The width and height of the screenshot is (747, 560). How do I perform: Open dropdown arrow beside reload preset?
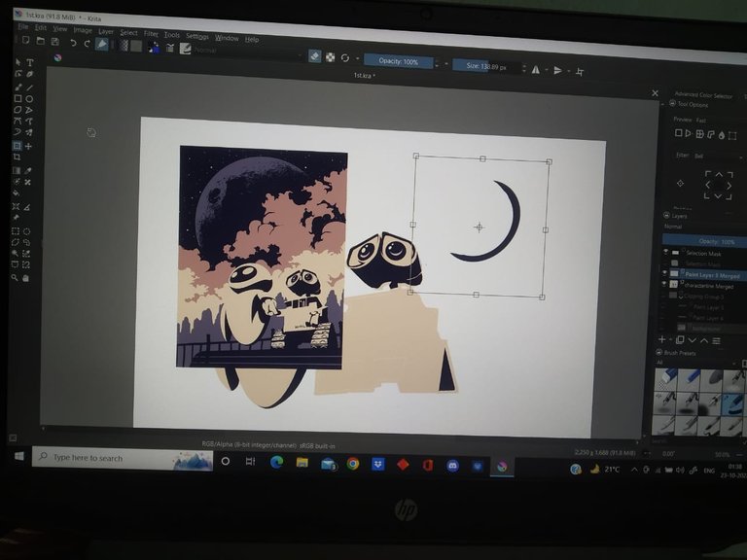click(357, 58)
